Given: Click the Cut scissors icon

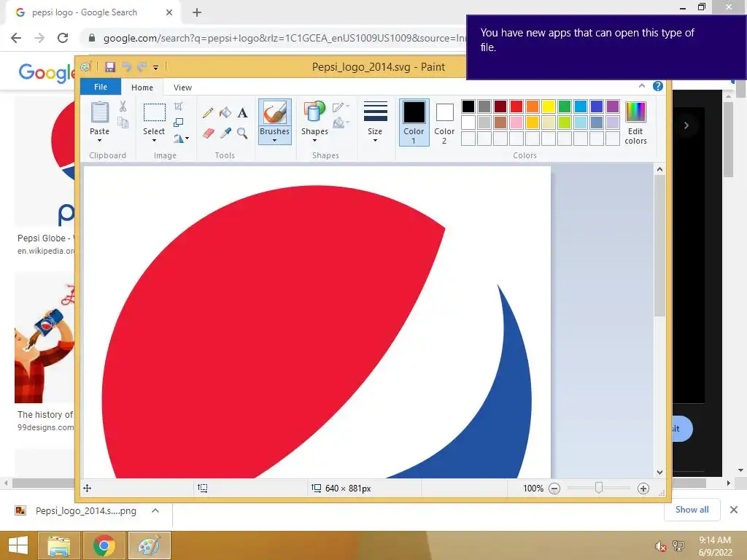Looking at the screenshot, I should click(123, 106).
